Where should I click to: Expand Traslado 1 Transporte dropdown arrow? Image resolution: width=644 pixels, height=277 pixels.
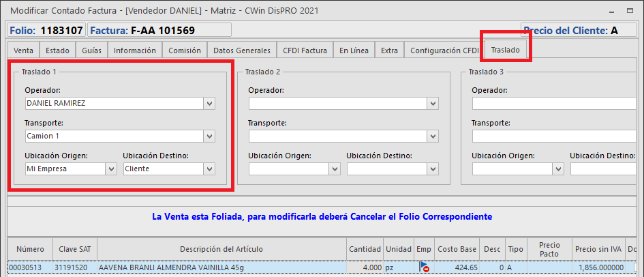[x=209, y=136]
